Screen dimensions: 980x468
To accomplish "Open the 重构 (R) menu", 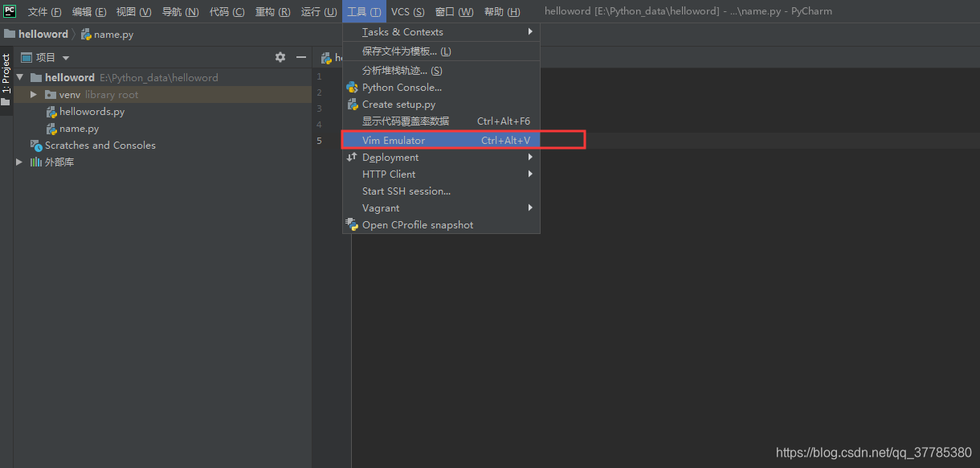I will coord(273,12).
